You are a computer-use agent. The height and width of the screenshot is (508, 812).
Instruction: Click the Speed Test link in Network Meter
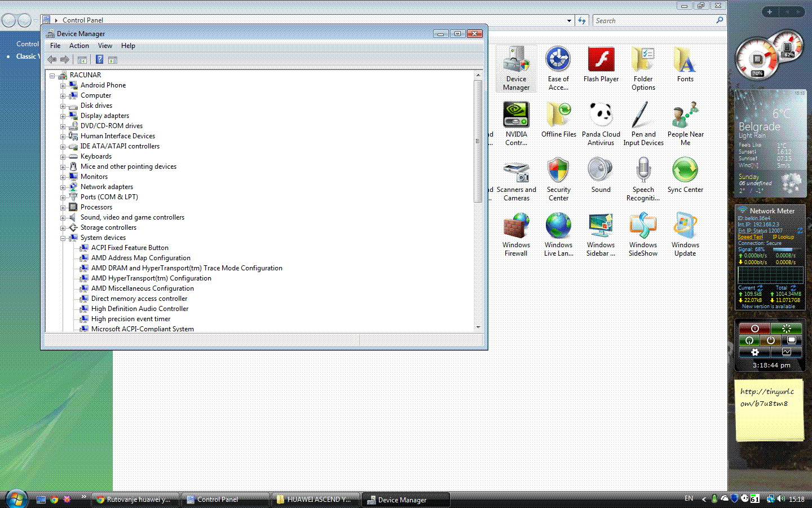[x=750, y=237]
